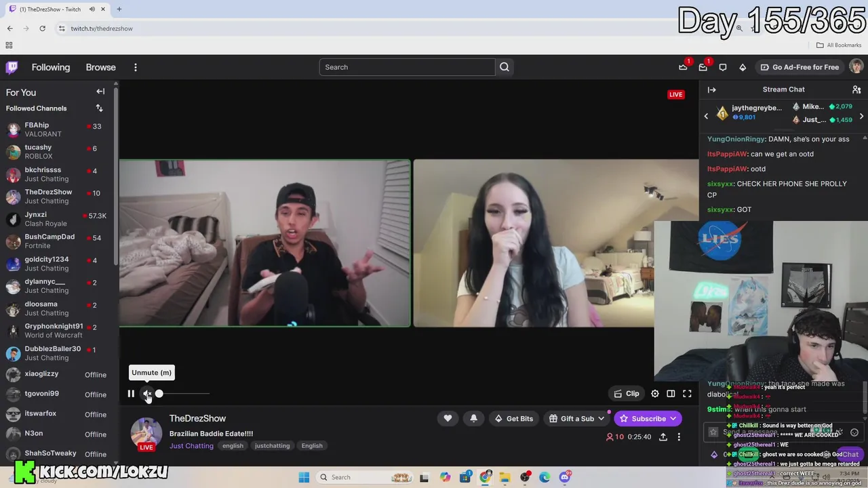Screen dimensions: 868x488
Task: Open the notifications inbox icon
Action: coord(703,67)
